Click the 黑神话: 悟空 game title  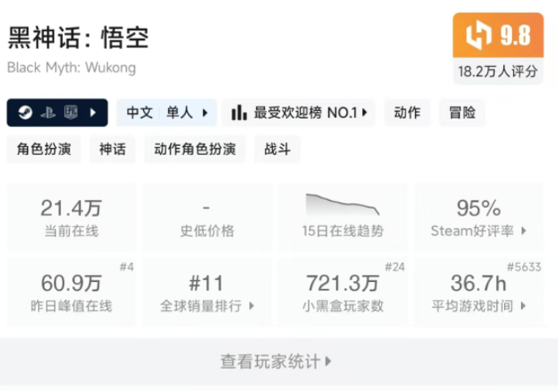[79, 38]
